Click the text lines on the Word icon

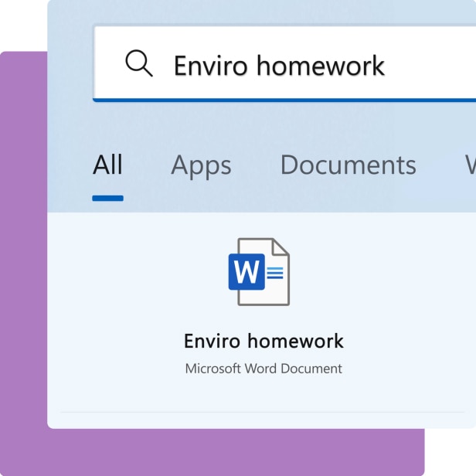click(276, 273)
